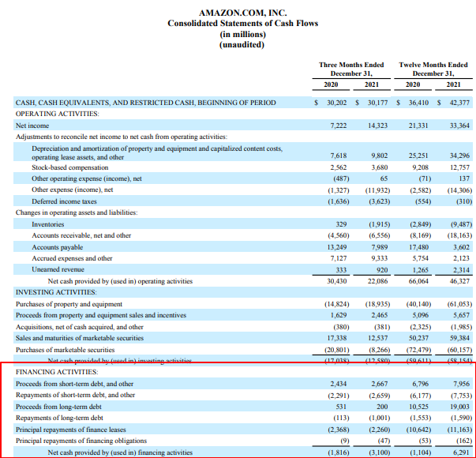Select Purchases of property and equipment row
The height and width of the screenshot is (458, 476).
tap(69, 304)
